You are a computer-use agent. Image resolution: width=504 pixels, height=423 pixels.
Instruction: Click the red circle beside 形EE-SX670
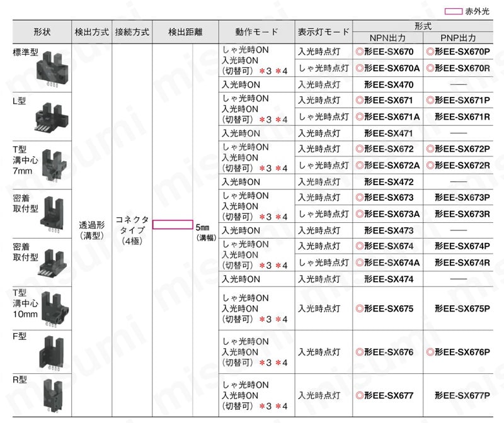[x=359, y=52]
